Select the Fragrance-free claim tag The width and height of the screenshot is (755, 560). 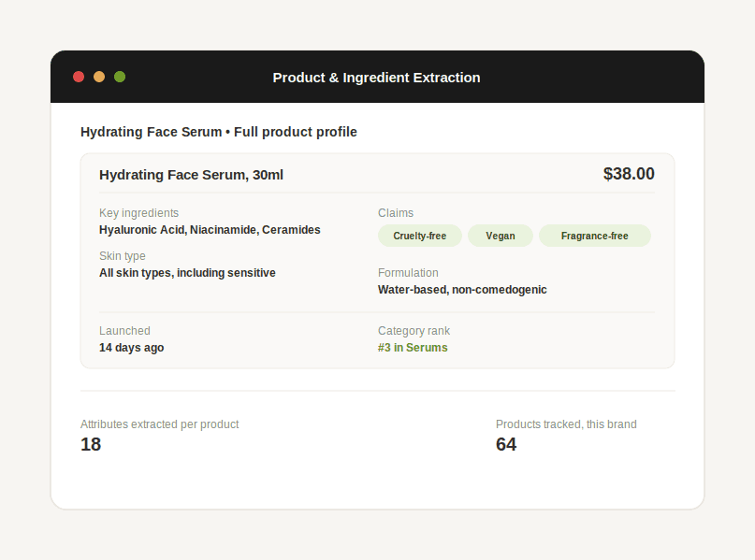coord(595,236)
